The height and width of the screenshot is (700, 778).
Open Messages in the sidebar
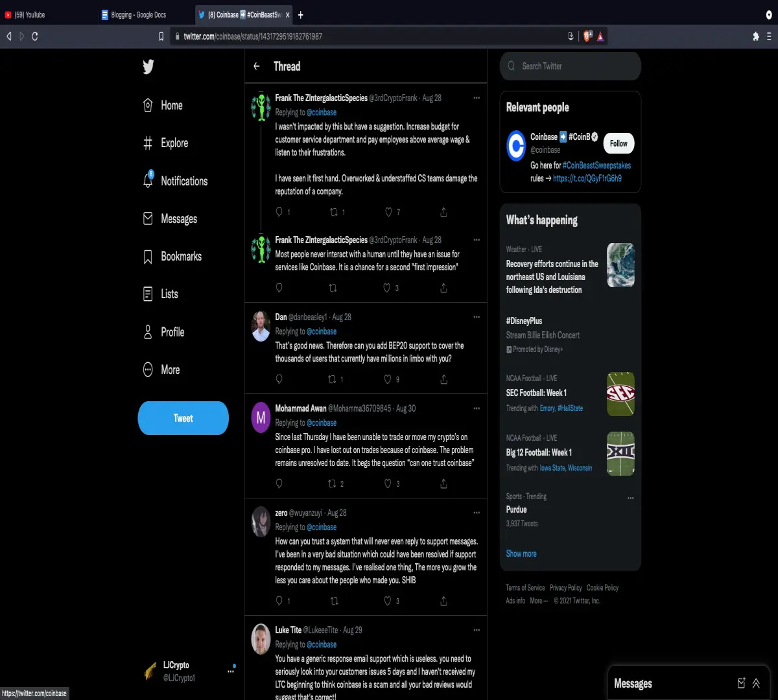[x=170, y=219]
